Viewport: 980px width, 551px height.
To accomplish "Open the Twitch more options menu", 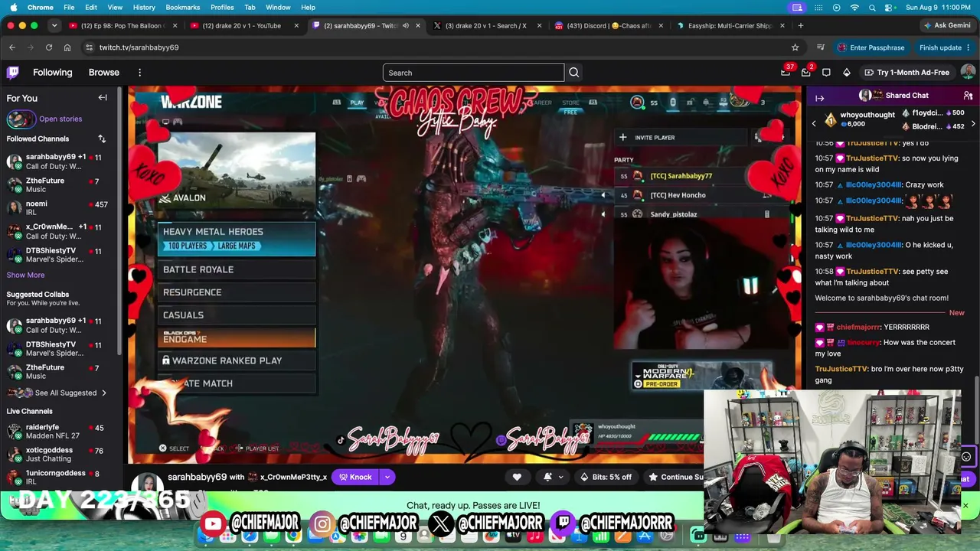I will pos(139,73).
